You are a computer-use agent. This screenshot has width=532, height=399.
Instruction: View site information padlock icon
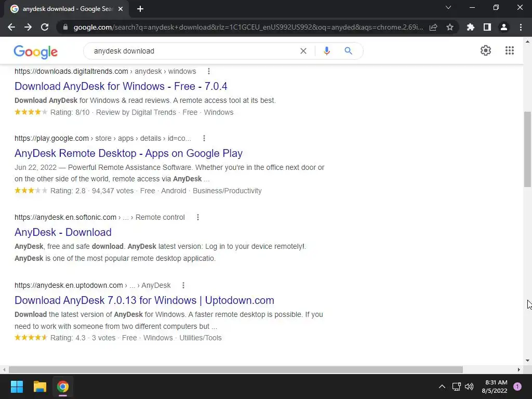click(x=65, y=27)
